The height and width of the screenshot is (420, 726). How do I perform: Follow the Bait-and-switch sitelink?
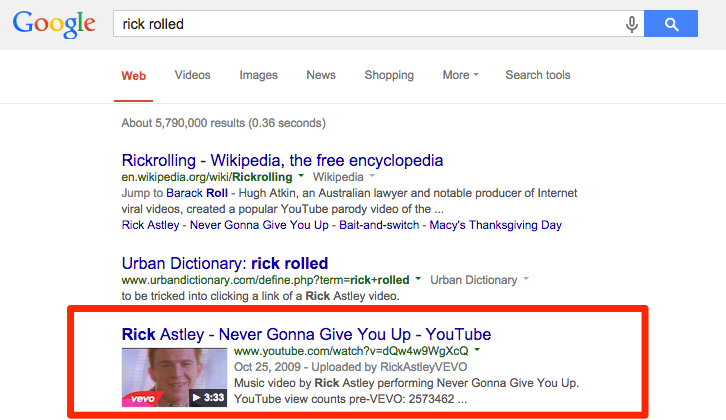click(379, 225)
